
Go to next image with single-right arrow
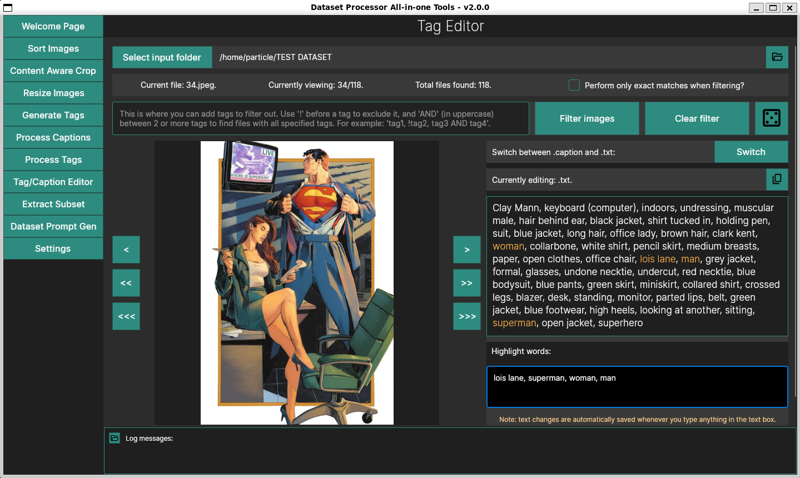[467, 249]
